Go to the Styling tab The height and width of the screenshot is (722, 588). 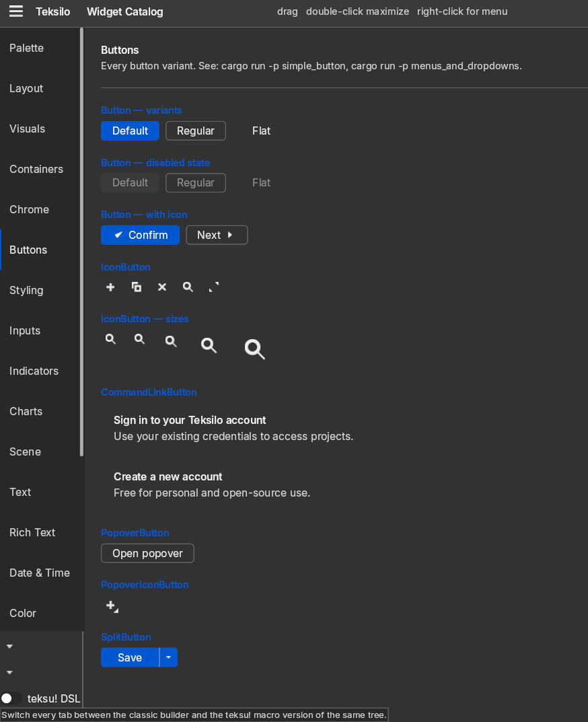(x=40, y=291)
